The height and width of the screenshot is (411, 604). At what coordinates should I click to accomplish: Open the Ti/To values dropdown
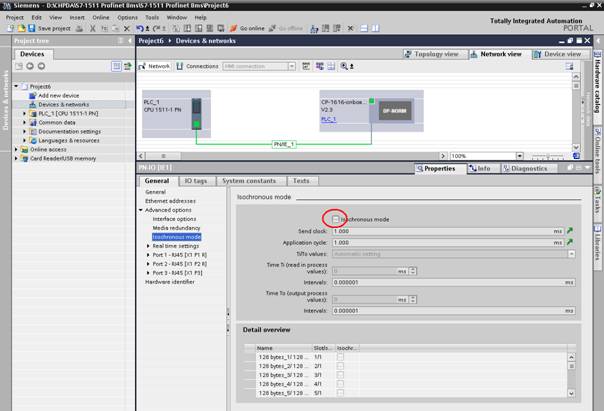571,254
